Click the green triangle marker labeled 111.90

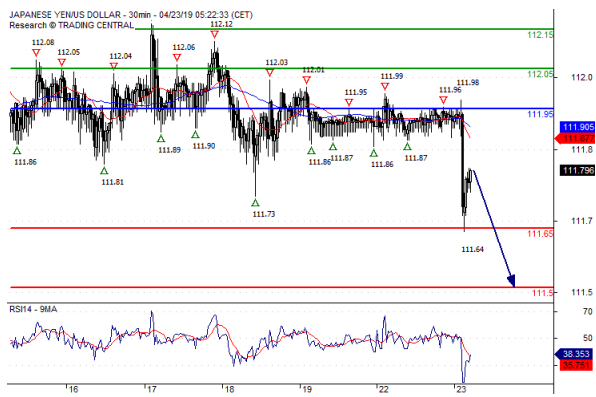click(x=195, y=134)
